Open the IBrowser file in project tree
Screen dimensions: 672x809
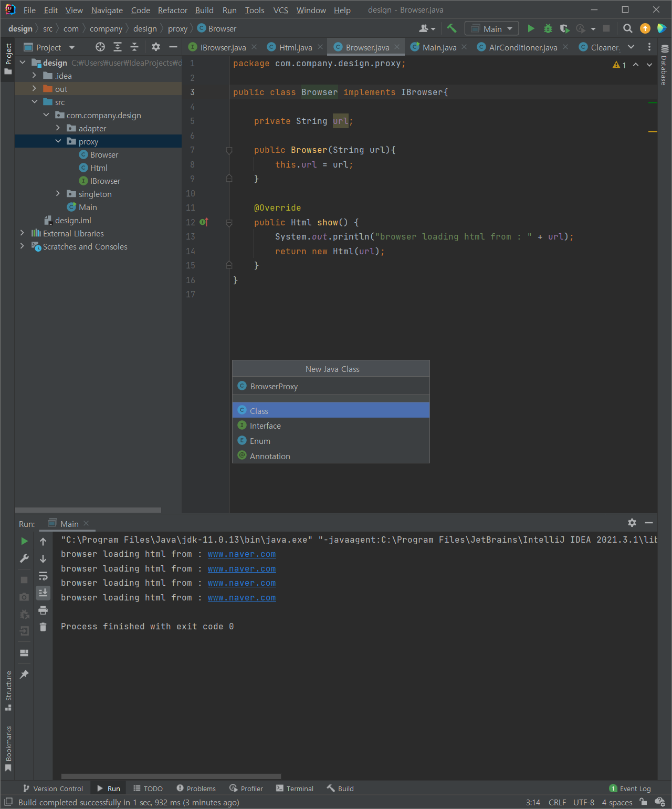pos(105,181)
